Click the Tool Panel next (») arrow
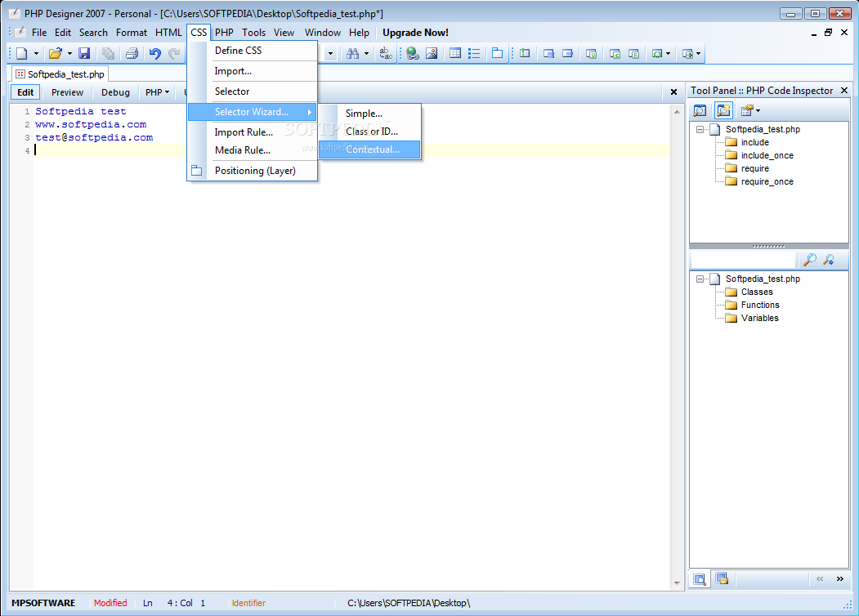 840,578
